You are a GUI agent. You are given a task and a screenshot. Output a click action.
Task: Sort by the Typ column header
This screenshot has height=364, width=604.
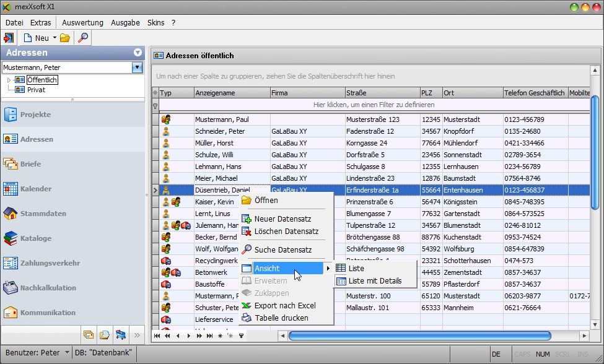177,93
